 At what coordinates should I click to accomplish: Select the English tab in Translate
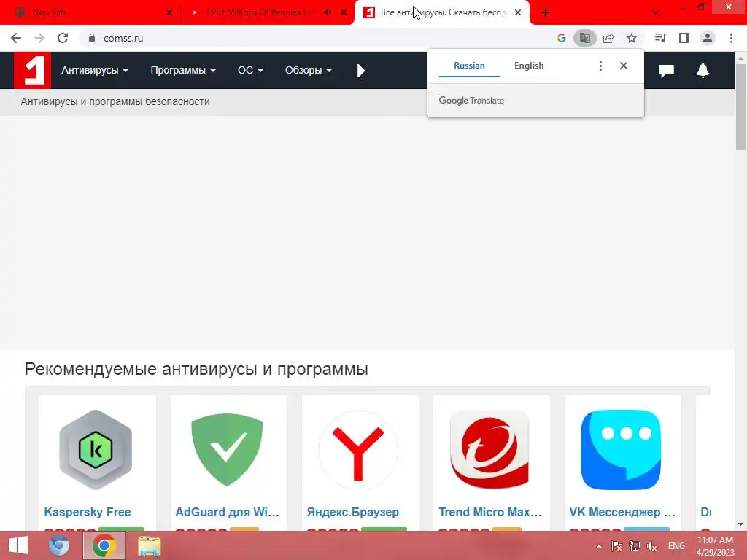pyautogui.click(x=529, y=66)
